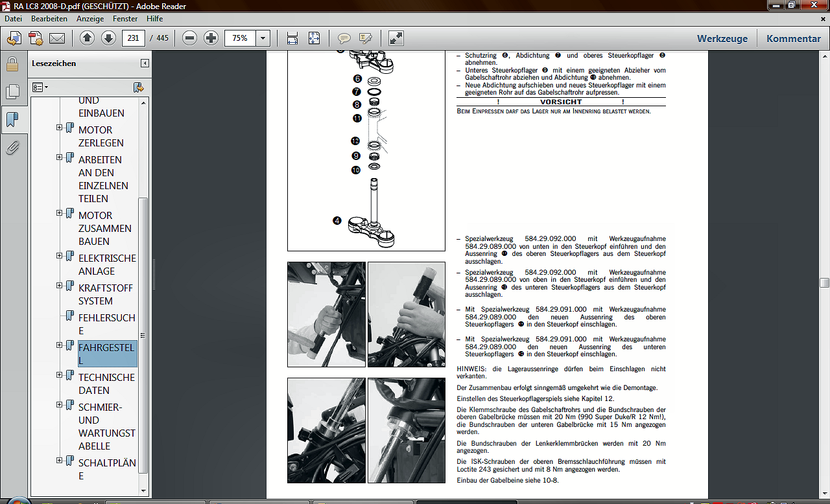The height and width of the screenshot is (504, 830).
Task: Open the Werkzeuge pane
Action: pos(722,38)
